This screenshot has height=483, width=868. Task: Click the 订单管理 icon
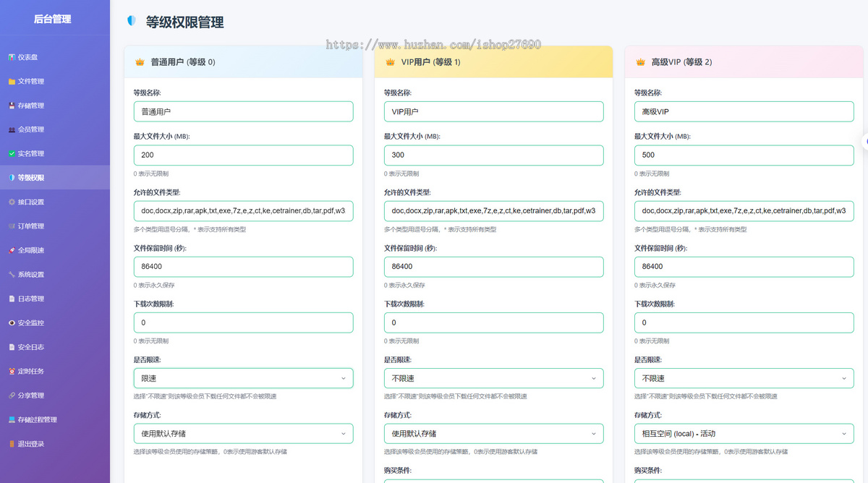(12, 226)
